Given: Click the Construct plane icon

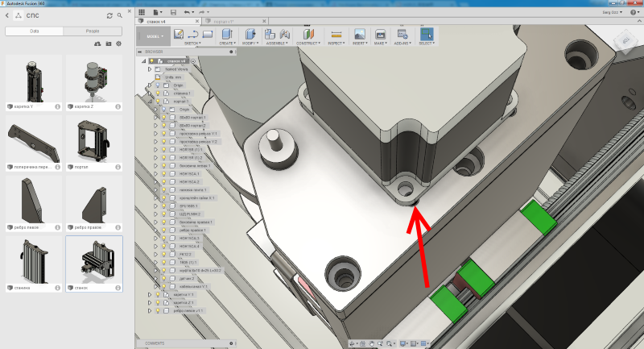Looking at the screenshot, I should [x=308, y=34].
